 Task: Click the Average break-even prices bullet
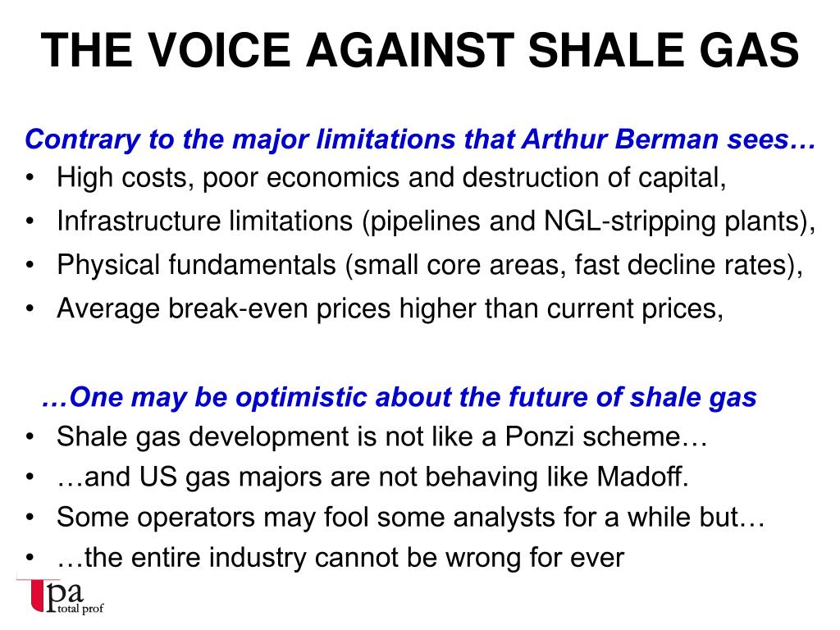tap(390, 308)
